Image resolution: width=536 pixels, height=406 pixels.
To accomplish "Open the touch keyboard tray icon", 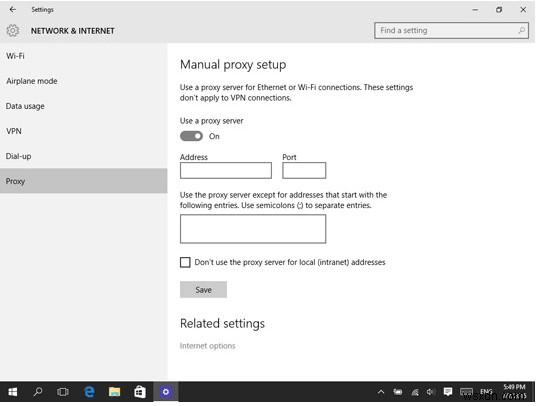I will pos(466,392).
